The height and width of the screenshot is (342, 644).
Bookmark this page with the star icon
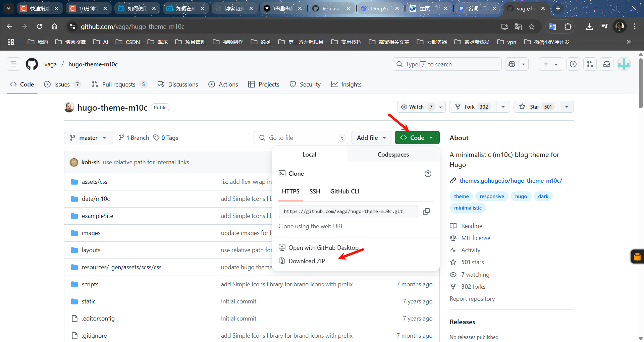532,26
